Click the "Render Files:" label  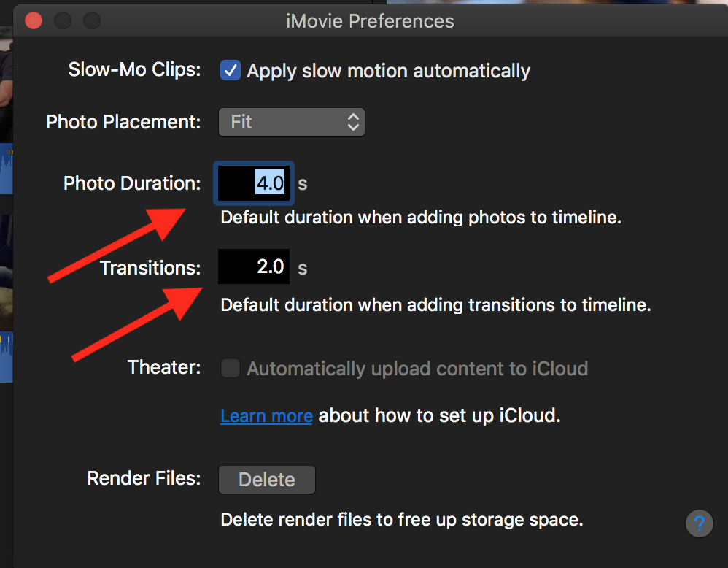(144, 479)
